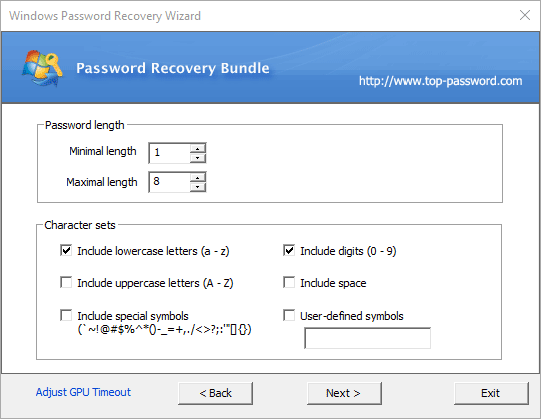Proceed with the Next > button
This screenshot has height=419, width=541.
pos(344,393)
